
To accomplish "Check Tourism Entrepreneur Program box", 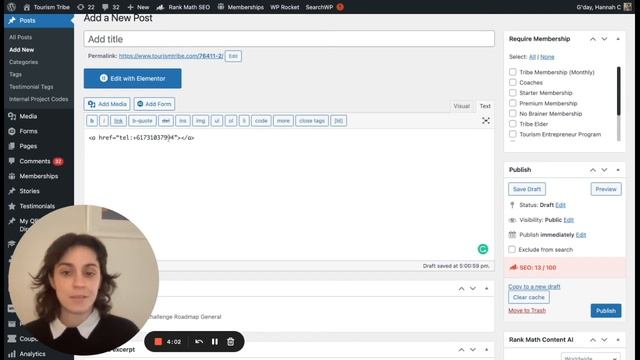I will coord(513,134).
